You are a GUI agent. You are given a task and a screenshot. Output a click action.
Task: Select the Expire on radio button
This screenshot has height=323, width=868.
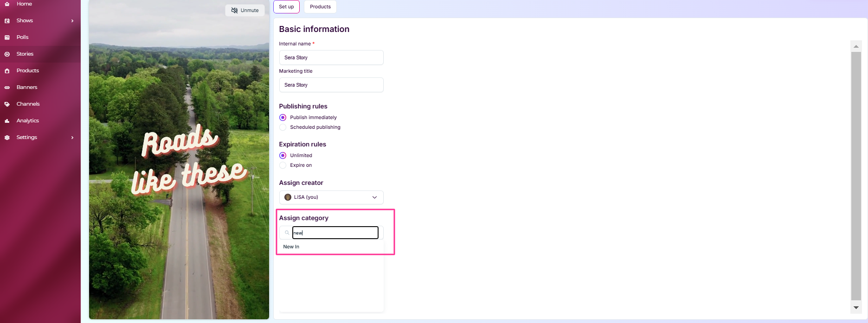[x=283, y=165]
